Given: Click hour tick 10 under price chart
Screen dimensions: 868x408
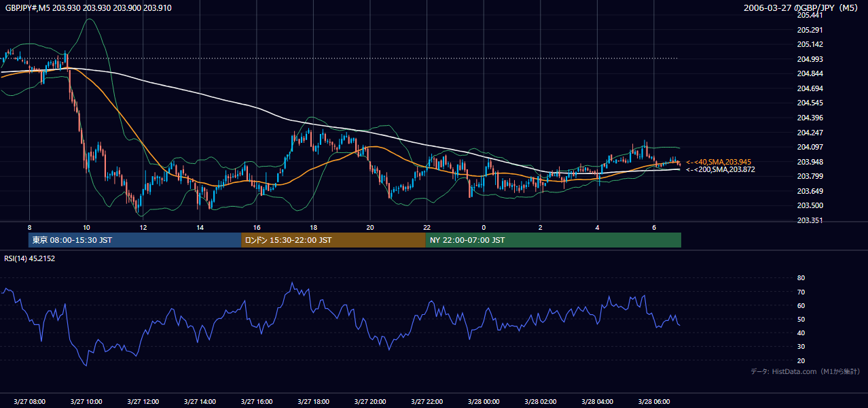Looking at the screenshot, I should pos(86,226).
